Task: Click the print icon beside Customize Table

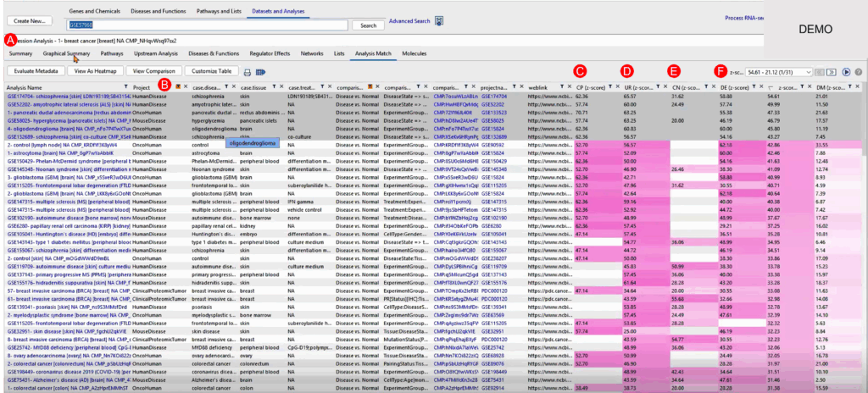Action: (x=248, y=71)
